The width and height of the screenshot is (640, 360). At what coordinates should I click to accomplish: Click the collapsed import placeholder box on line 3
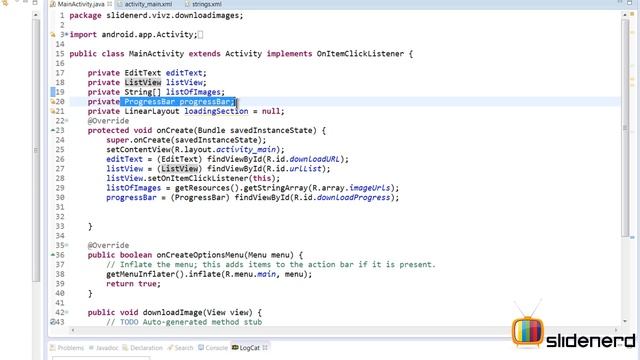pos(200,35)
